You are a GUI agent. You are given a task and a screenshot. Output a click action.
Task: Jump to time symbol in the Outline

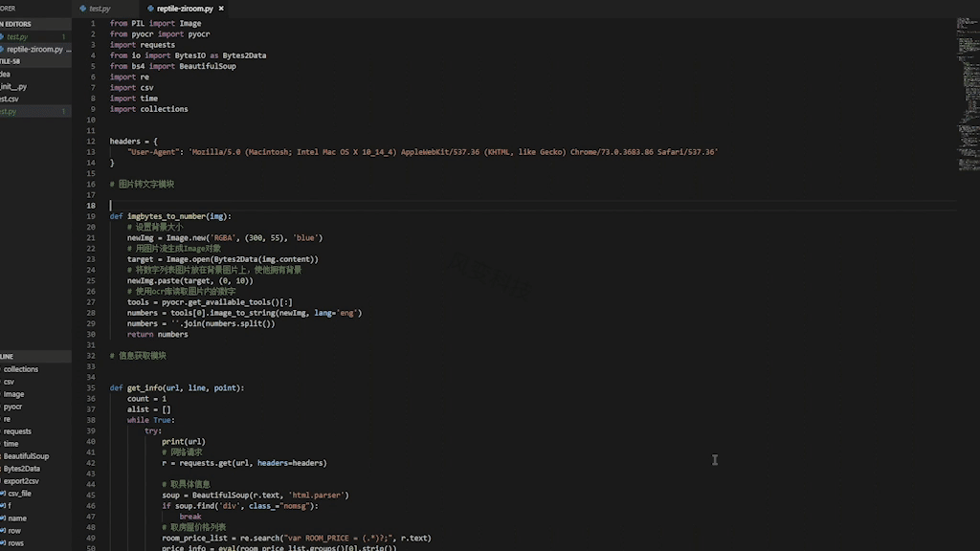[x=11, y=444]
